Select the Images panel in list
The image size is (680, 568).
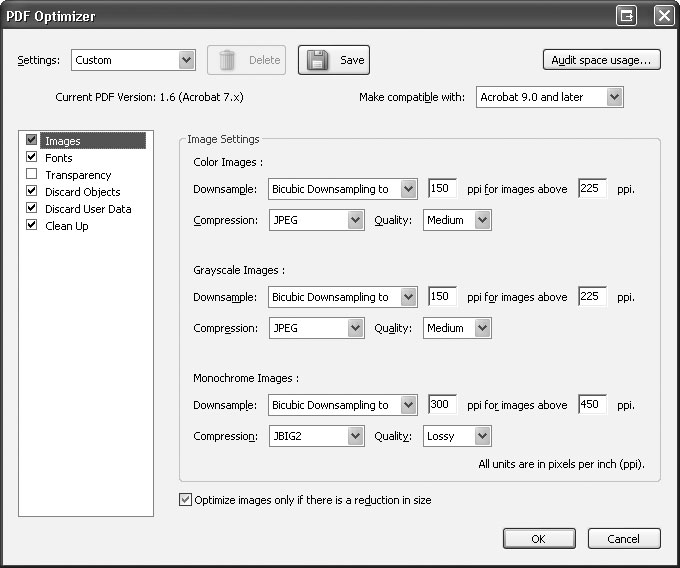click(x=63, y=141)
